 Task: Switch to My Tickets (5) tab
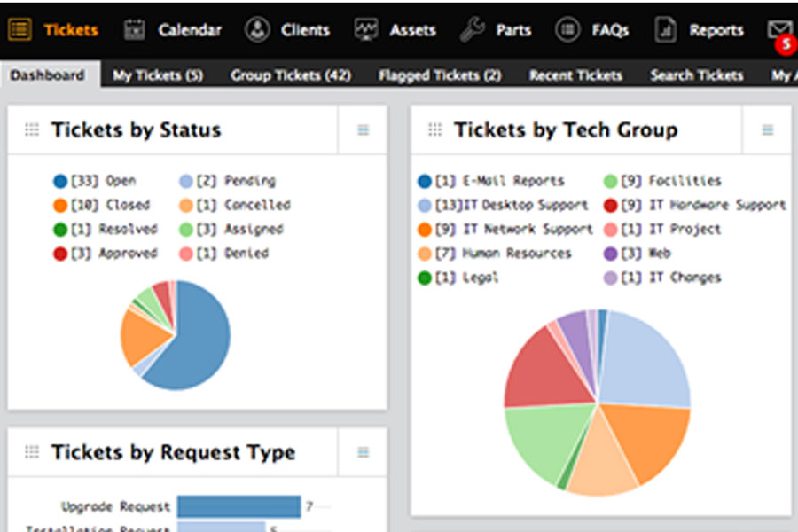(158, 75)
